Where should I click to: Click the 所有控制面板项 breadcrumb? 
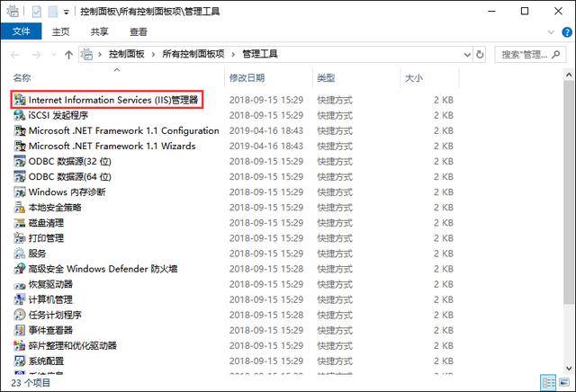coord(193,54)
